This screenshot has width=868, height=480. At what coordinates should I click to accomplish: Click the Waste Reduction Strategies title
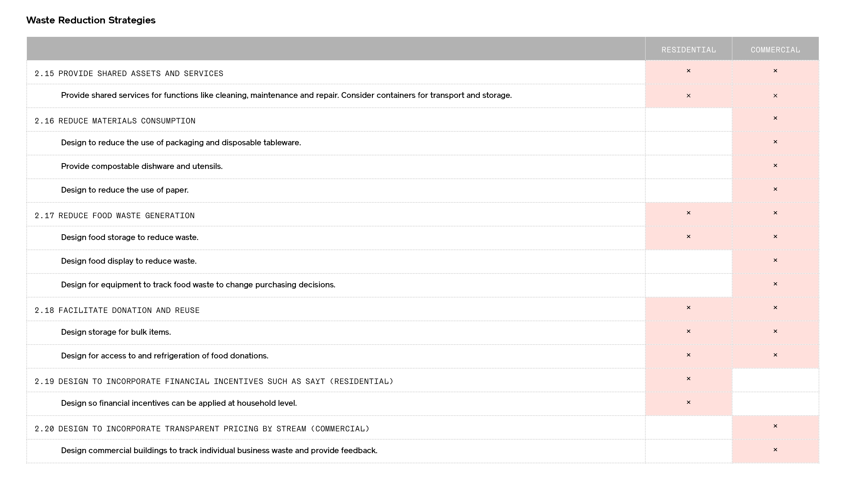click(91, 20)
